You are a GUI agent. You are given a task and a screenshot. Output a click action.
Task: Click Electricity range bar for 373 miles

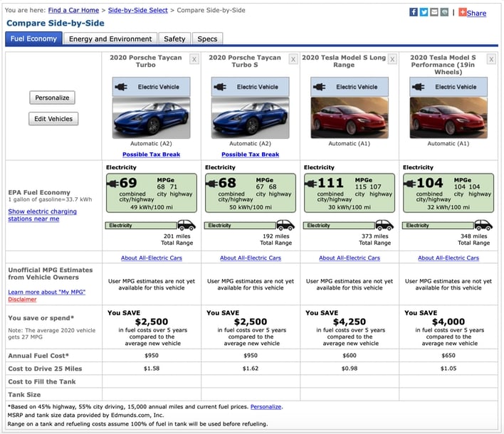pyautogui.click(x=339, y=226)
